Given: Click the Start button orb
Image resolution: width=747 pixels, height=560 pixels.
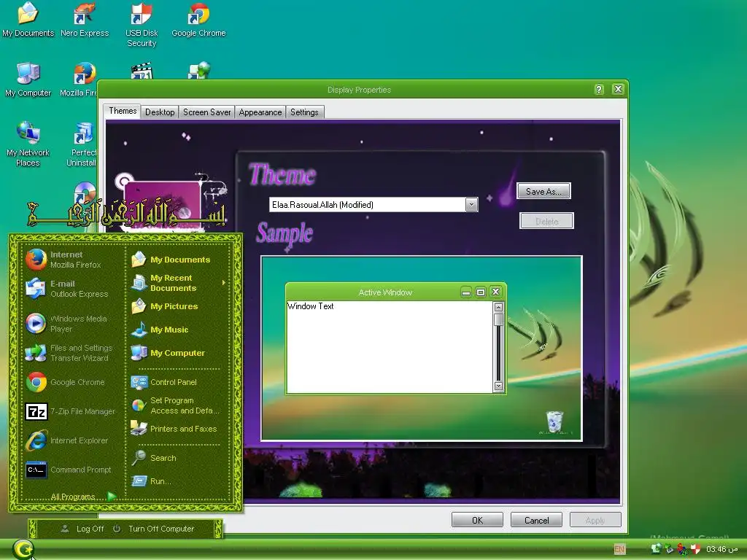Looking at the screenshot, I should click(23, 549).
